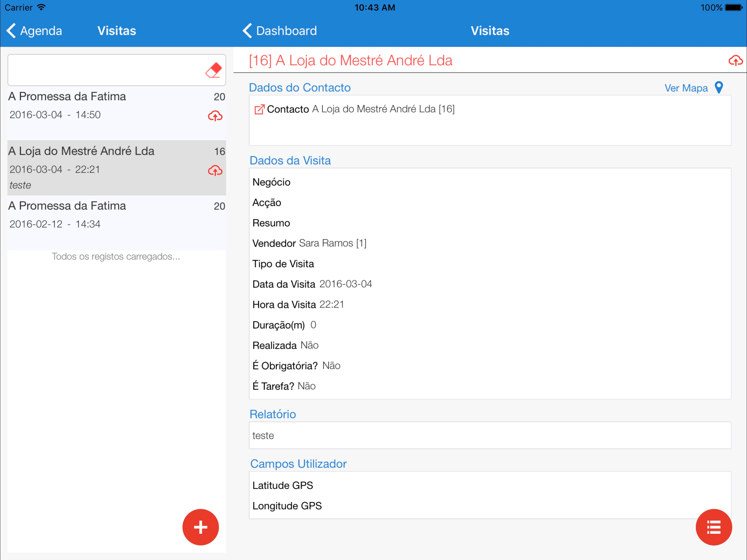The height and width of the screenshot is (560, 747).
Task: Select the A Promessa da Fatima visit from 2016-03-04
Action: [117, 113]
